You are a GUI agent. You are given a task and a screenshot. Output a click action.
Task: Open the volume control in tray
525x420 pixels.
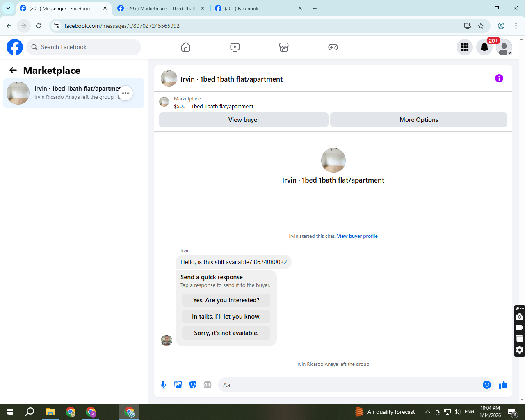[457, 412]
